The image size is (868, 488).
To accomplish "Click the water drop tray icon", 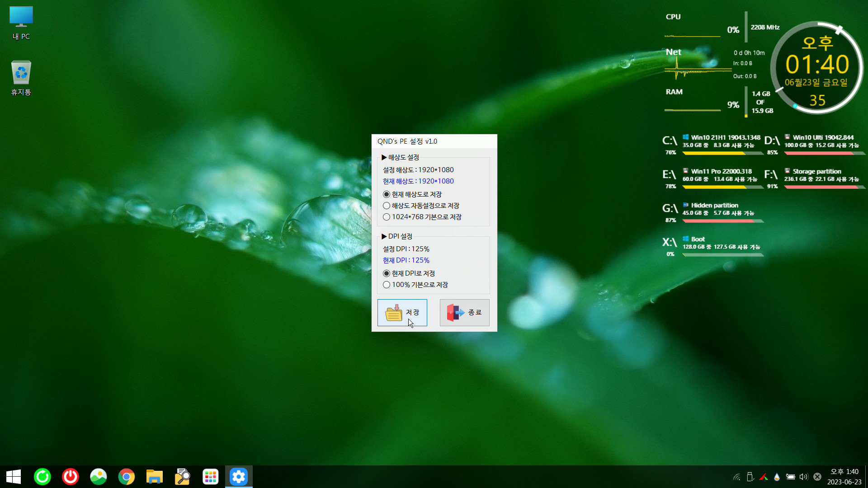I will 777,477.
